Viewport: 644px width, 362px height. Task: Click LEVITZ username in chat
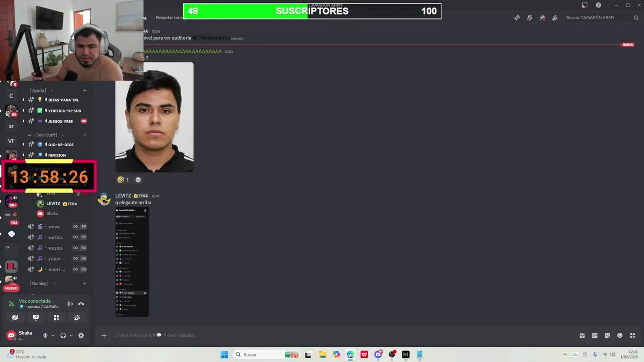(x=123, y=196)
